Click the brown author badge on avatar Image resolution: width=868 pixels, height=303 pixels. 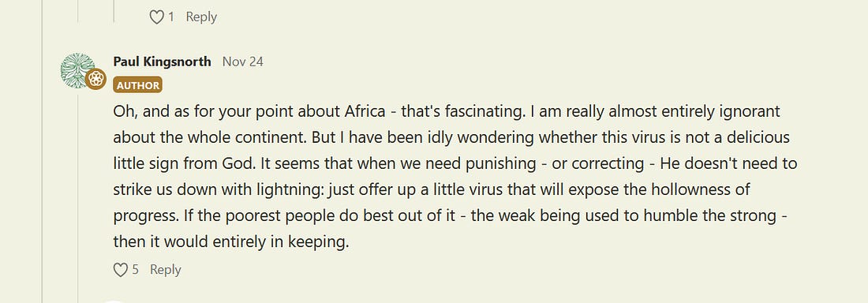(95, 79)
